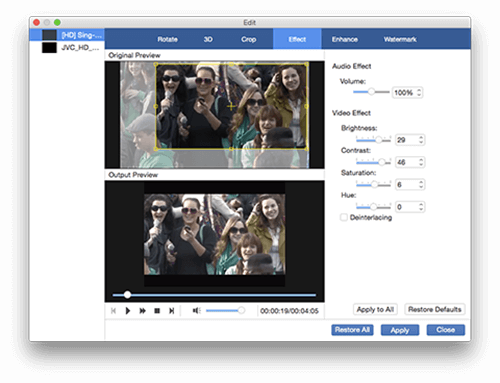
Task: Select the JVC_HD video in file list
Action: coord(67,47)
